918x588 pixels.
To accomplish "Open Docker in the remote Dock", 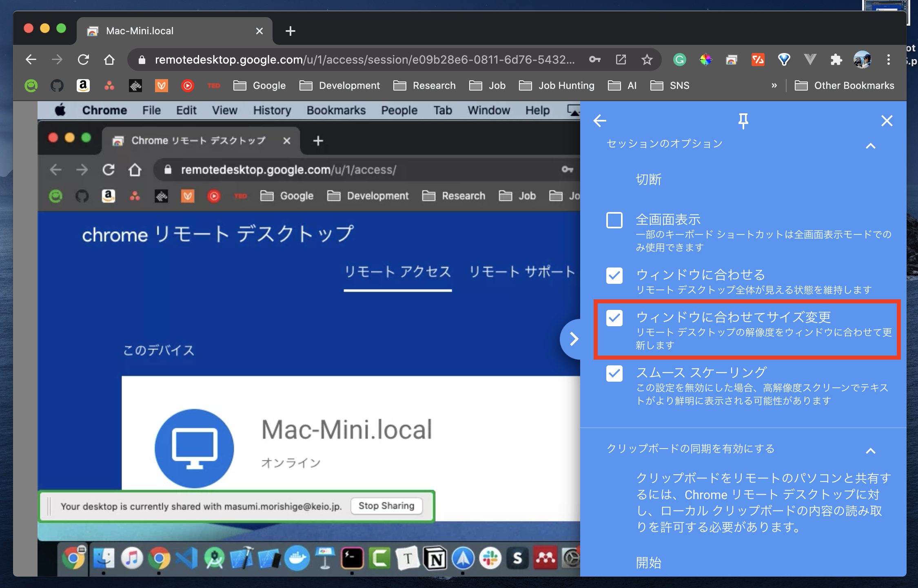I will [297, 559].
